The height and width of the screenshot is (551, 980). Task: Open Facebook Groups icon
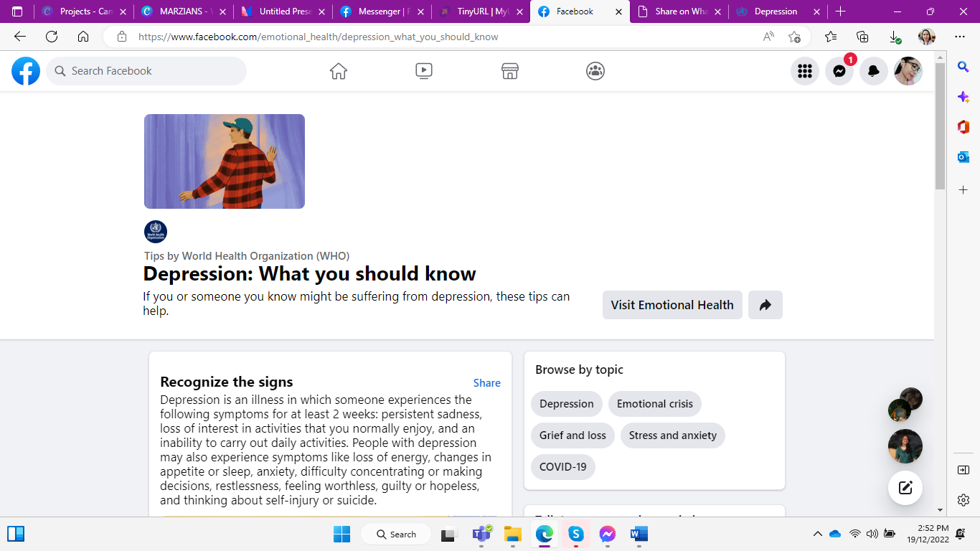point(595,71)
